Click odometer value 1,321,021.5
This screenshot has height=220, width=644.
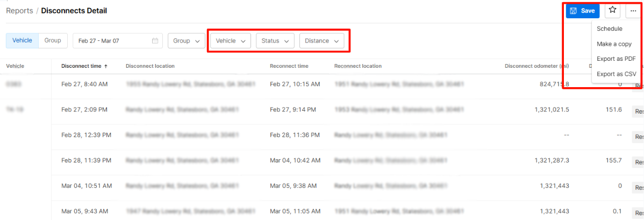(552, 110)
